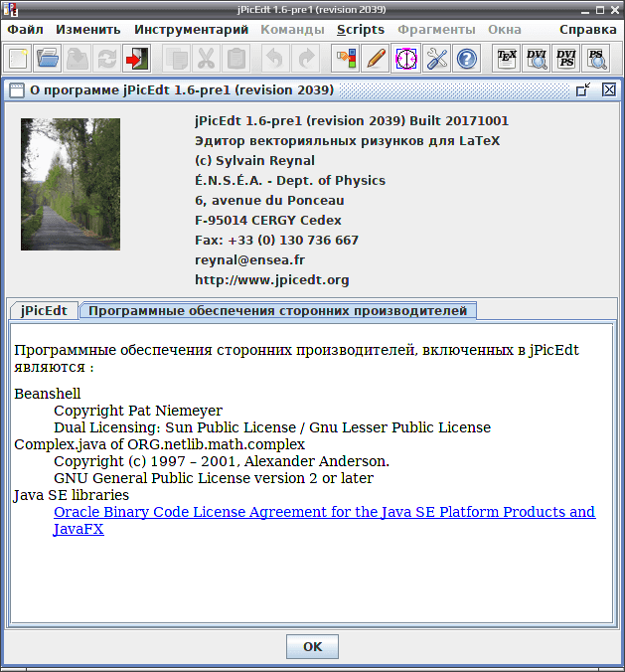Open the toolkit palette icon
The width and height of the screenshot is (625, 672).
(346, 59)
